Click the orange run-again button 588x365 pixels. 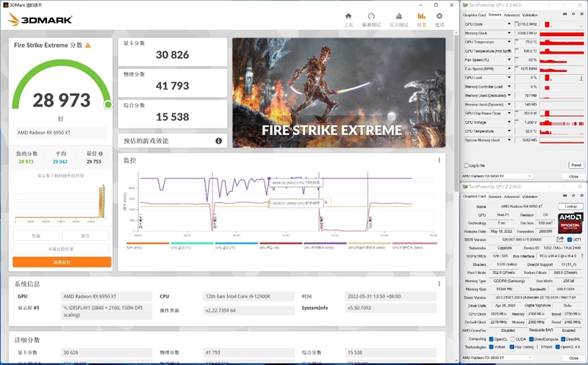point(62,262)
